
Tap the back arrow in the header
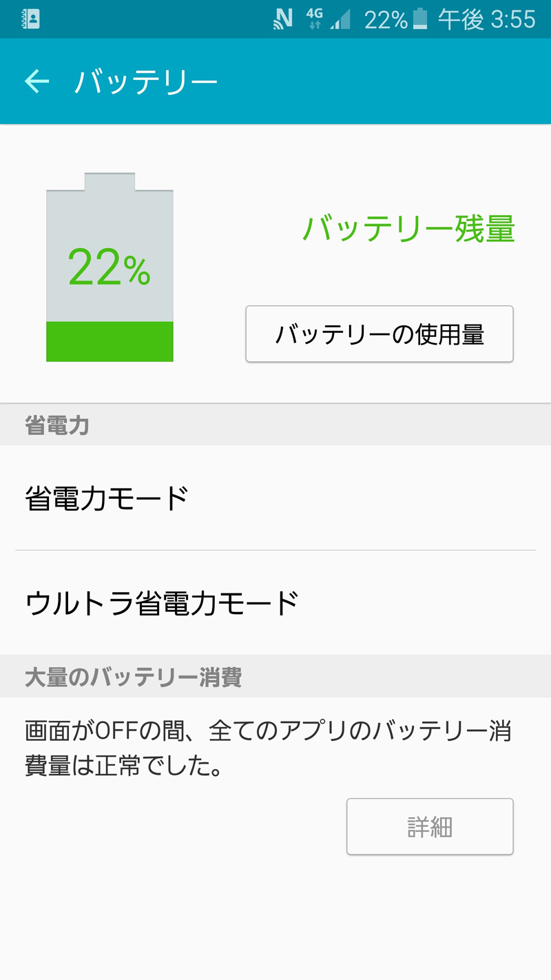click(x=37, y=81)
